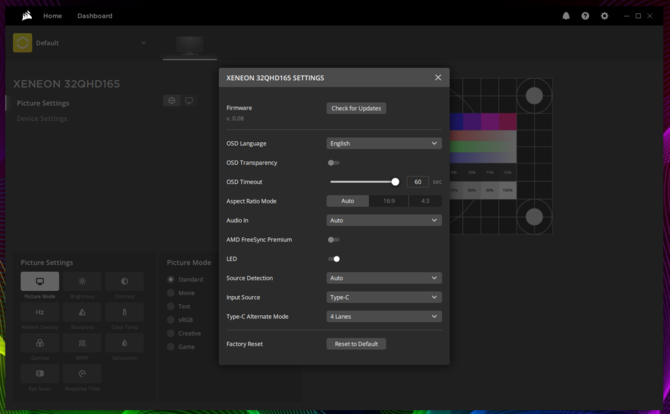Set Aspect Ratio Mode to 16:9
Screen dimensions: 670x414
pyautogui.click(x=389, y=201)
